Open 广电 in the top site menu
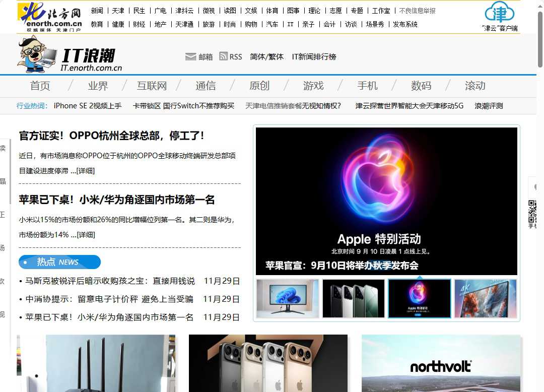 click(160, 11)
